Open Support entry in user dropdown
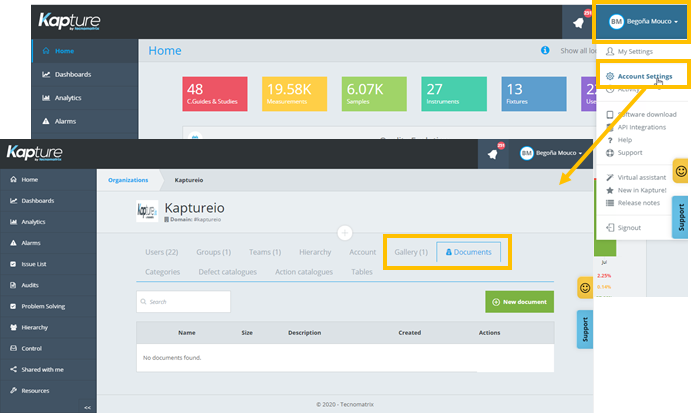The image size is (691, 413). [x=624, y=153]
